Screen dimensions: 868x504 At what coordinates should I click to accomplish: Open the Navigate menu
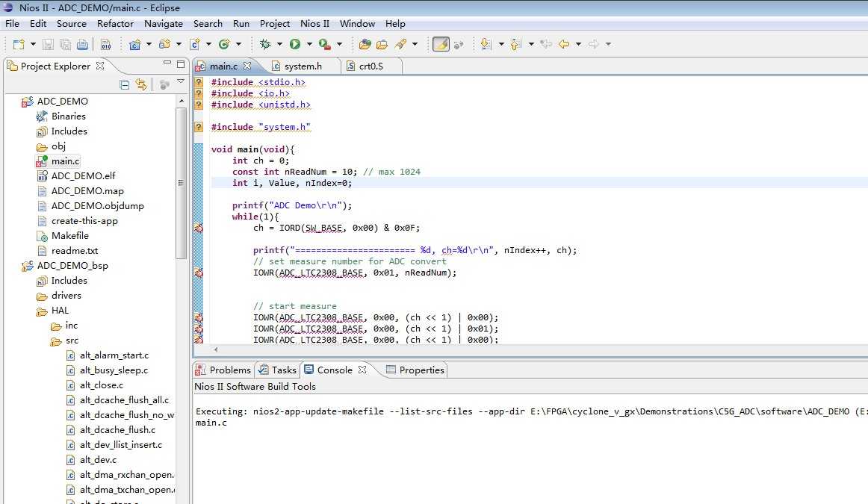[x=164, y=24]
